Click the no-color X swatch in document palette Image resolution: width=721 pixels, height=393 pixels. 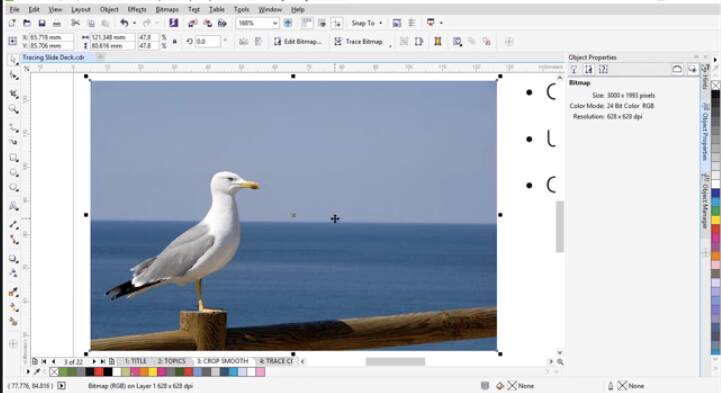click(x=54, y=372)
